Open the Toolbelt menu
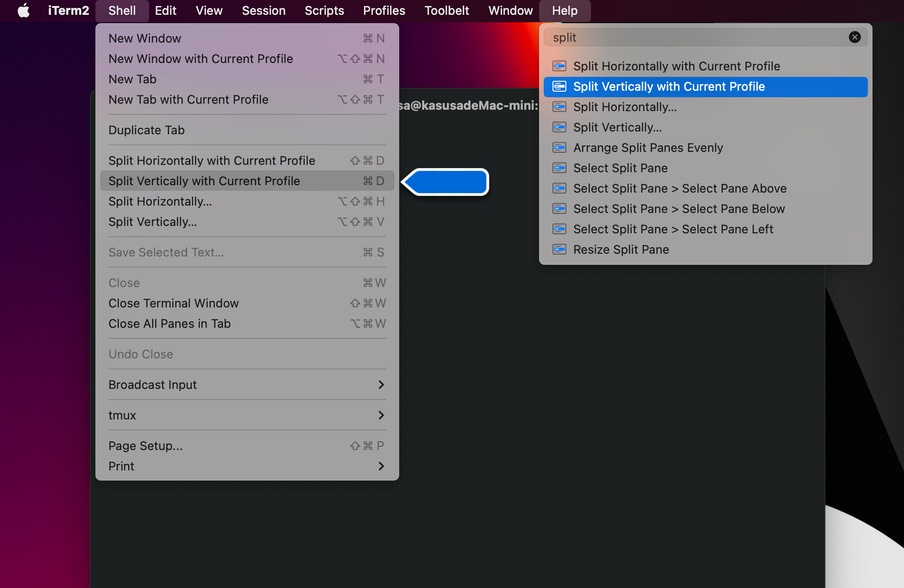 [446, 11]
